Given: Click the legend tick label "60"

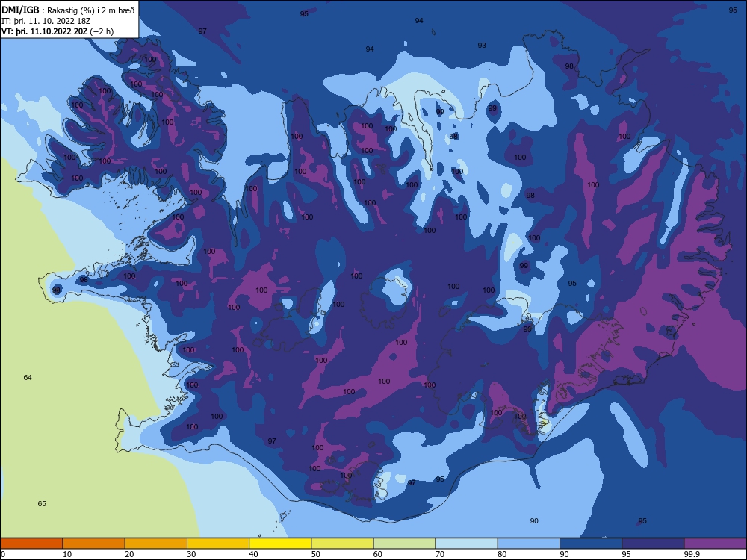Looking at the screenshot, I should 377,554.
